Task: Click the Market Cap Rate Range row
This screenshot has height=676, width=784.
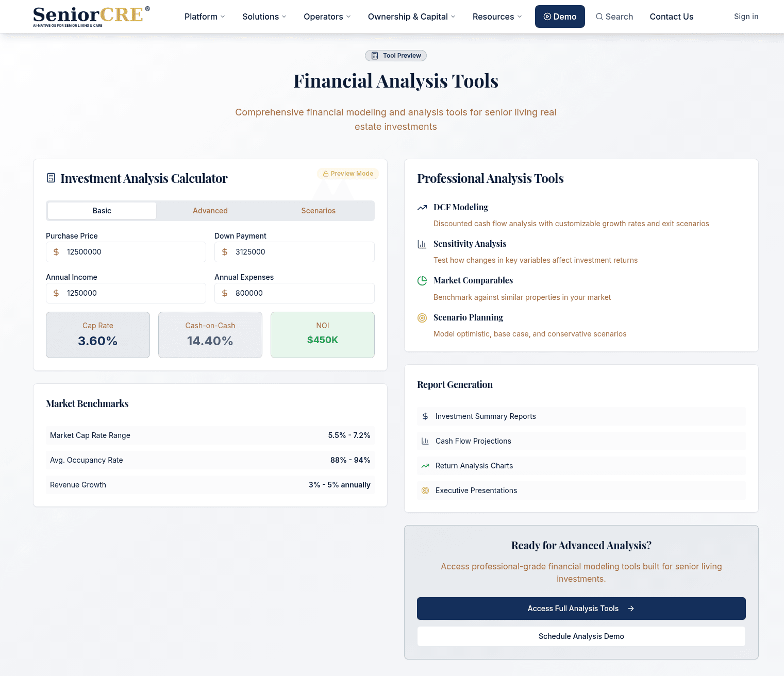Action: (x=210, y=435)
